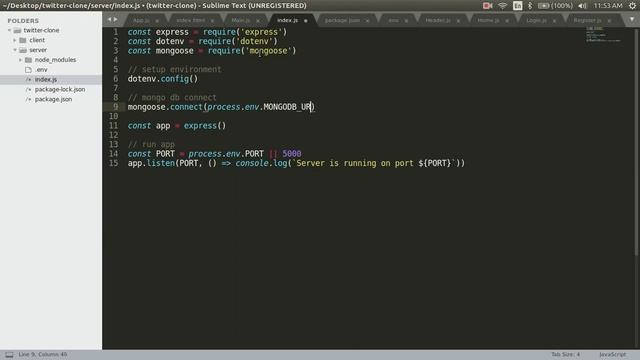Click the package.json file type icon in sidebar

tap(28, 99)
